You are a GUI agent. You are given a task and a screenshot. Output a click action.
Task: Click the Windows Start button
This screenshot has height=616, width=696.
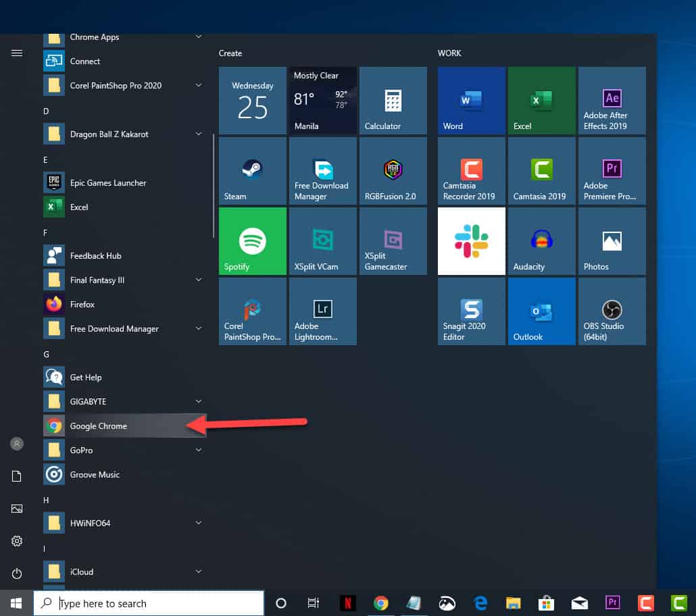coord(16,603)
